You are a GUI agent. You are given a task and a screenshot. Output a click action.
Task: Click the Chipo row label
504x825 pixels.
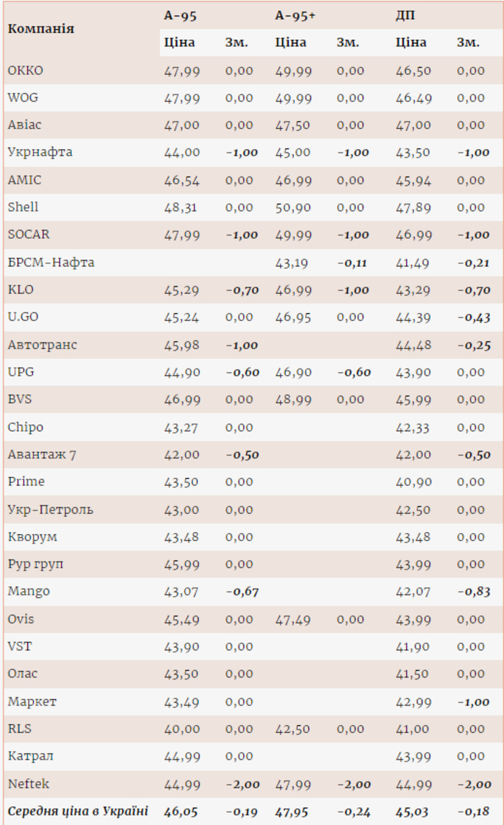[26, 427]
